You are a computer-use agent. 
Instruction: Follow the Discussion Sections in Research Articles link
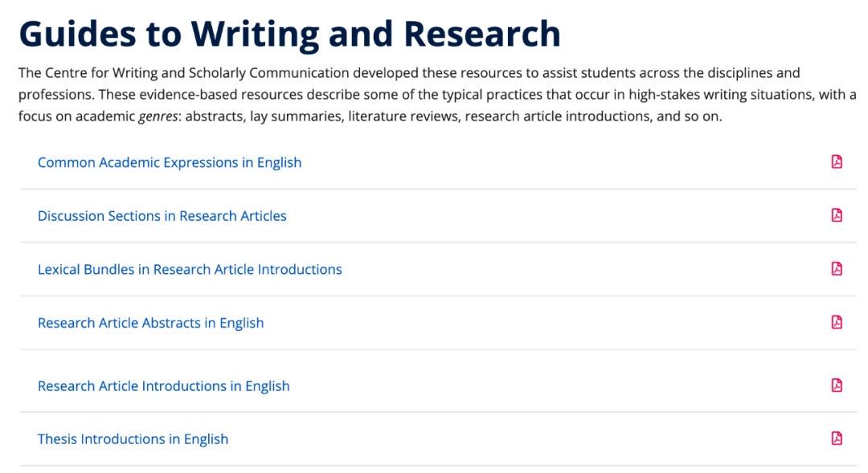click(162, 216)
